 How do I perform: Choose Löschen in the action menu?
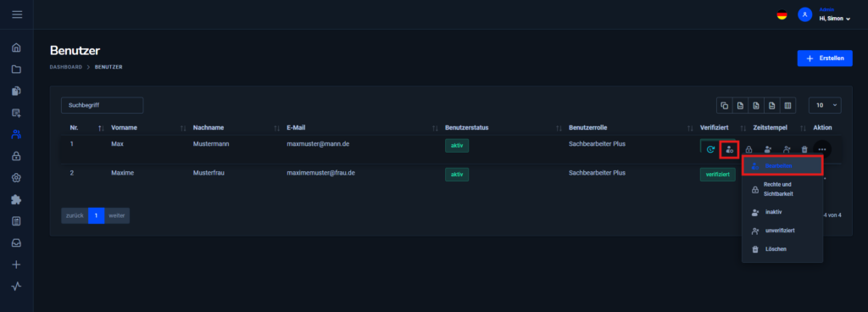782,249
